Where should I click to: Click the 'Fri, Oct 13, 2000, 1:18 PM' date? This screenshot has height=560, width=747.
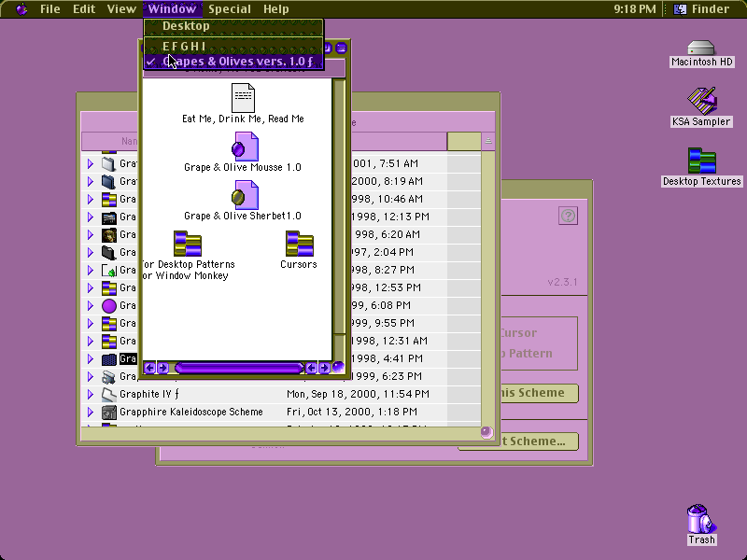[x=352, y=412]
